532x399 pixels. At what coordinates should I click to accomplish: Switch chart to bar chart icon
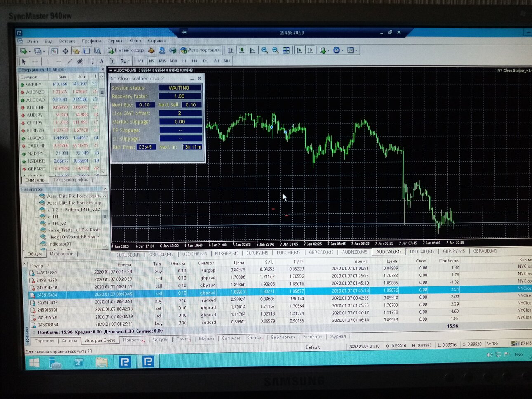click(231, 50)
